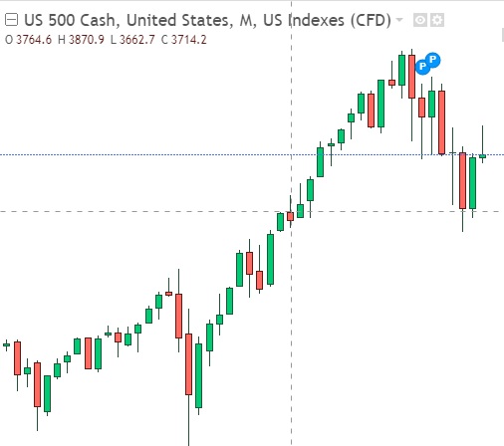Open chart settings with the gear icon
The height and width of the screenshot is (446, 504).
pos(437,20)
